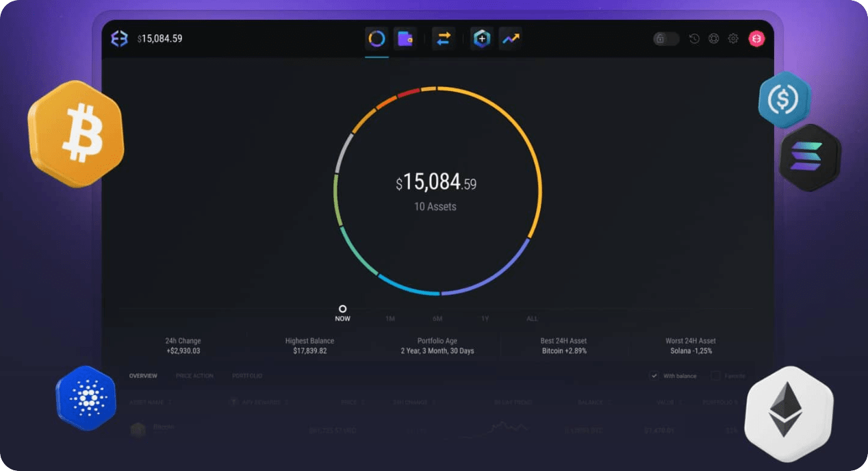Screen dimensions: 868x471
Task: Open the APY Rewards filter funnel
Action: (x=233, y=403)
